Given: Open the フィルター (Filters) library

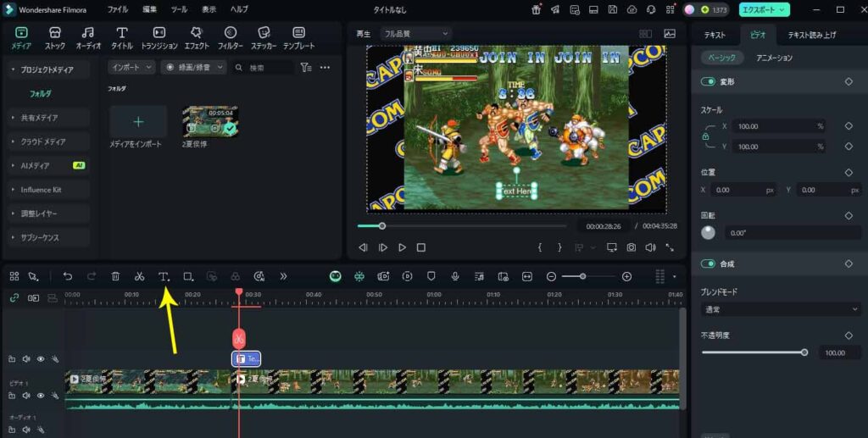Looking at the screenshot, I should 231,38.
